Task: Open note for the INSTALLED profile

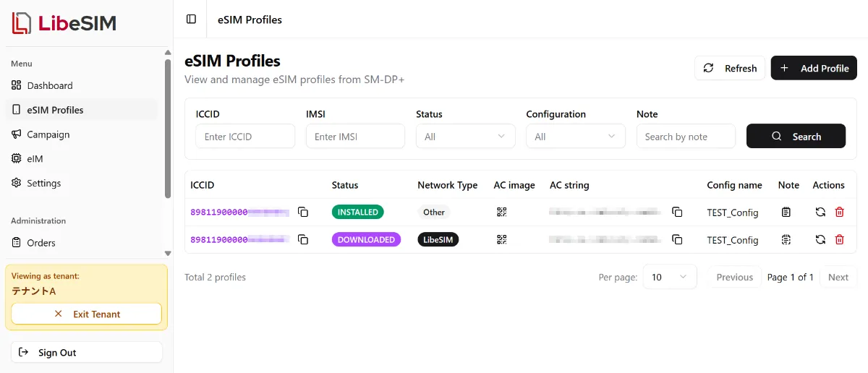Action: click(786, 212)
